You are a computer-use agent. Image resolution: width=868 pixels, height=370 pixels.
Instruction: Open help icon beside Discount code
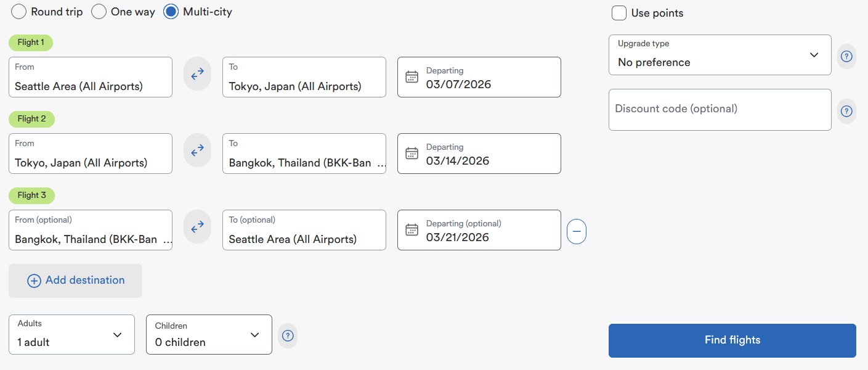[846, 111]
